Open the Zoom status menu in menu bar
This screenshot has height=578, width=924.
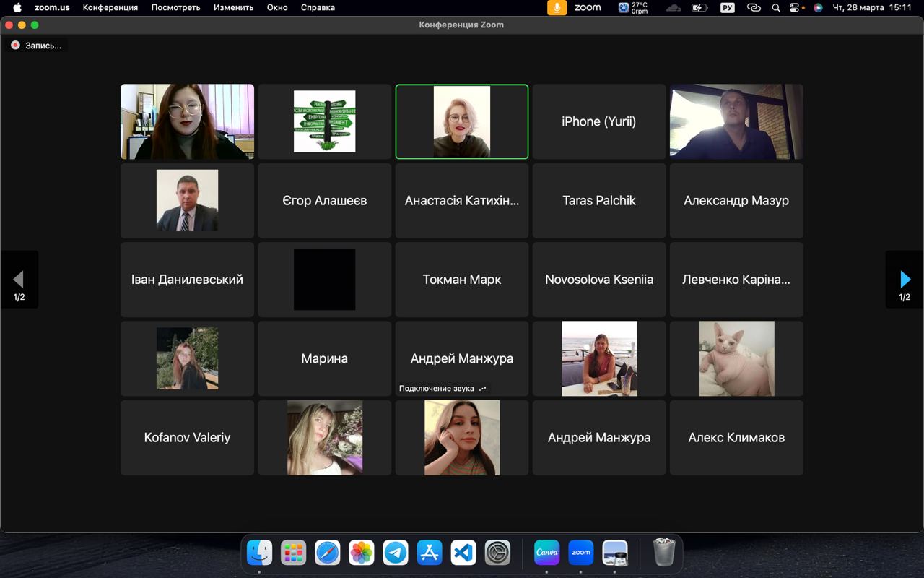click(x=588, y=8)
